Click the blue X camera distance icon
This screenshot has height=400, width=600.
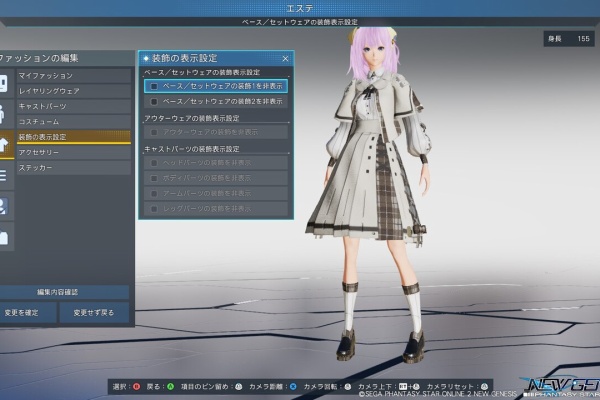tap(293, 387)
